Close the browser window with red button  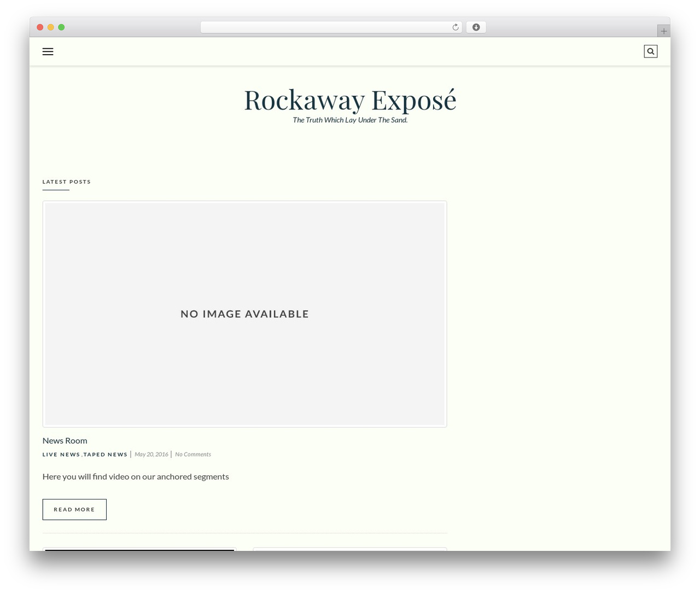(40, 27)
